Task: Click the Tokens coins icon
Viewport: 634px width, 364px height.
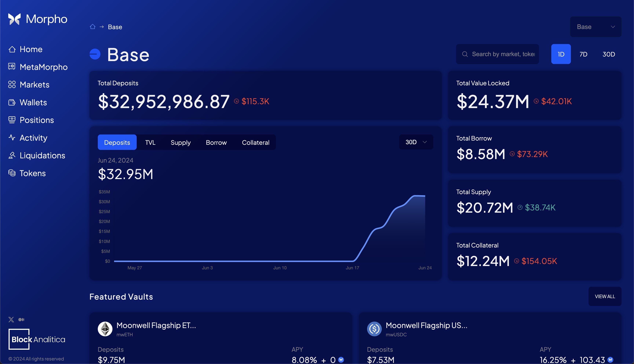Action: [12, 173]
